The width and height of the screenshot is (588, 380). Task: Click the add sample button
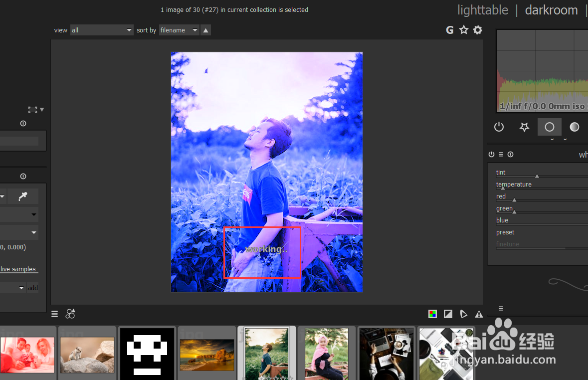(32, 288)
